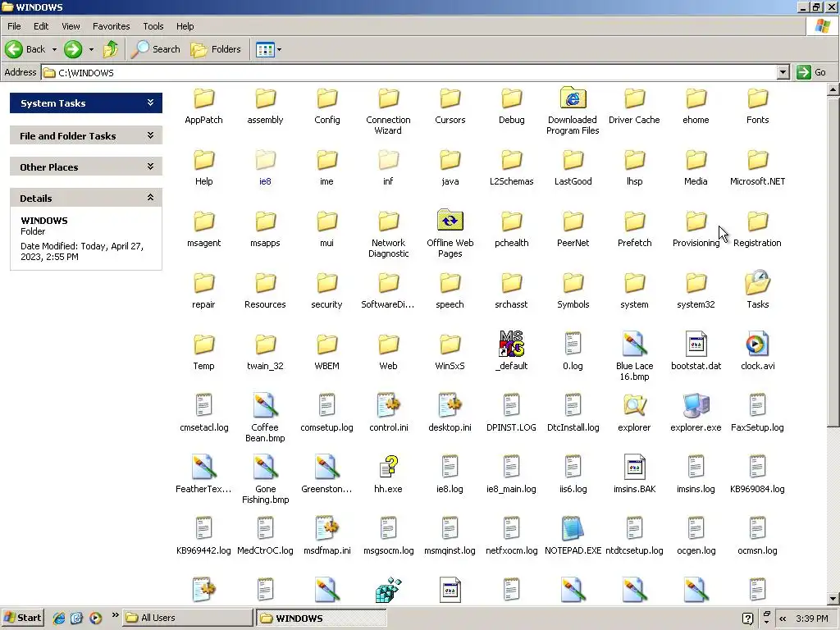Select the Blue Lace 16.bmp image icon
Image resolution: width=840 pixels, height=630 pixels.
coord(634,344)
